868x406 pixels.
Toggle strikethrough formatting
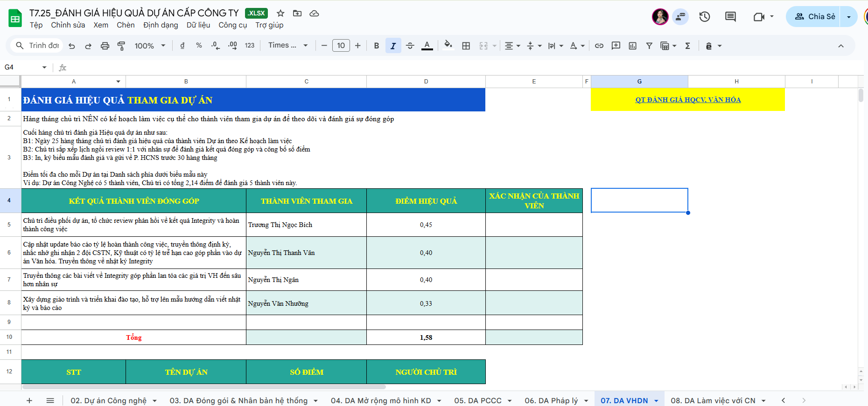tap(410, 46)
